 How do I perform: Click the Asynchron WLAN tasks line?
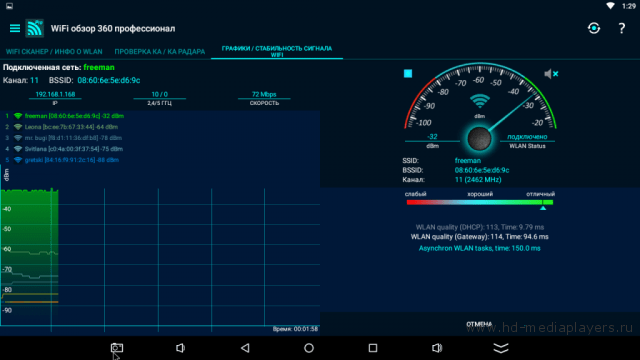tap(480, 248)
